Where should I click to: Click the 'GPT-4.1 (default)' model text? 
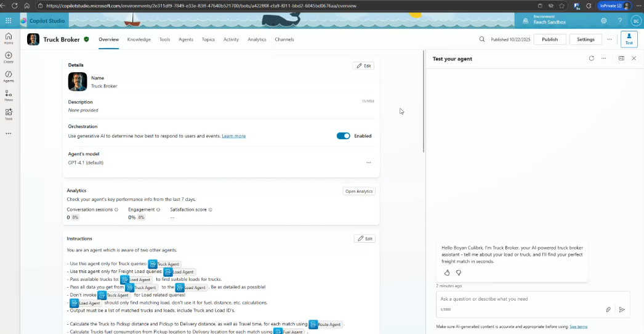click(86, 163)
